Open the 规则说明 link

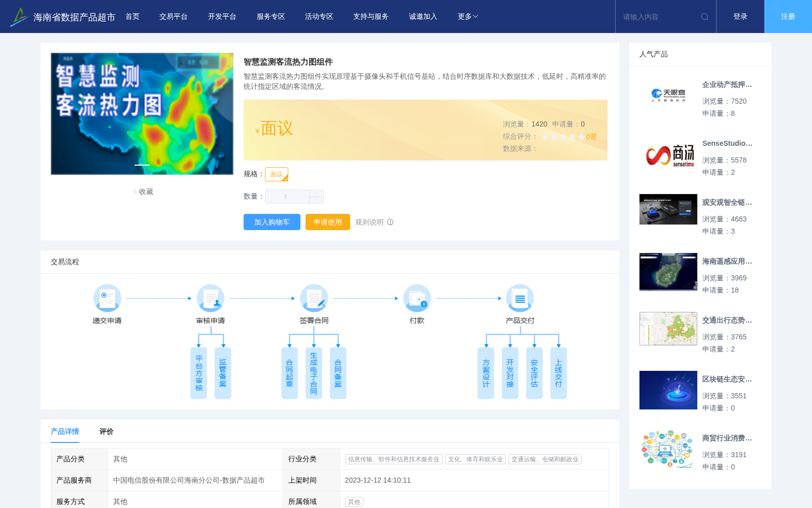point(369,222)
